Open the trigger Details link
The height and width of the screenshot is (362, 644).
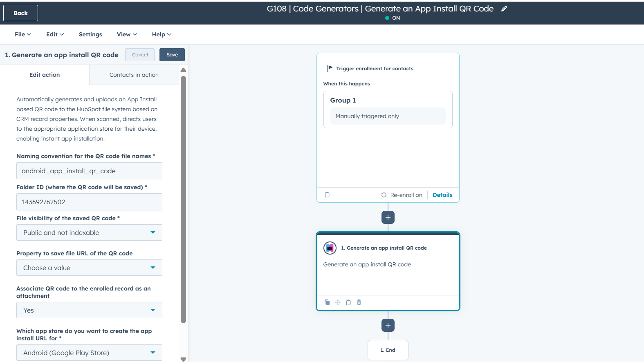coord(442,195)
